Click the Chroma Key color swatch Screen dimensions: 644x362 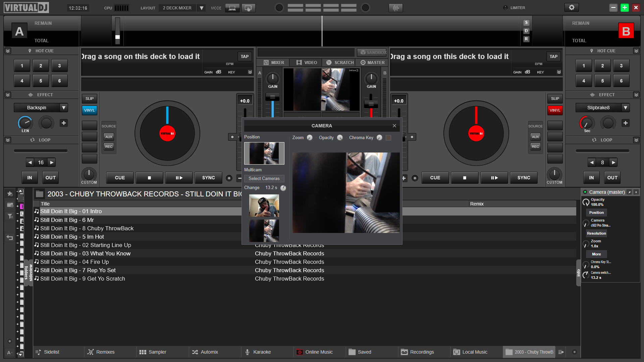coord(388,138)
